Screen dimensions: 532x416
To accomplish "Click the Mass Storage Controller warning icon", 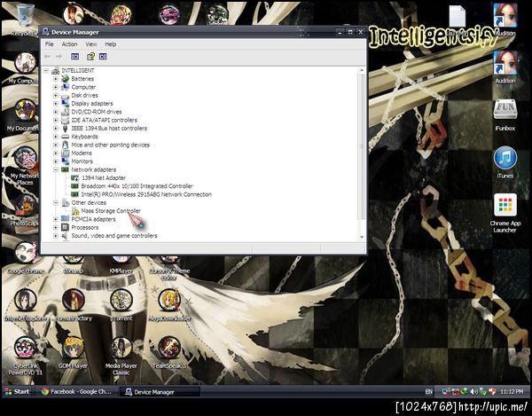I will click(x=75, y=211).
